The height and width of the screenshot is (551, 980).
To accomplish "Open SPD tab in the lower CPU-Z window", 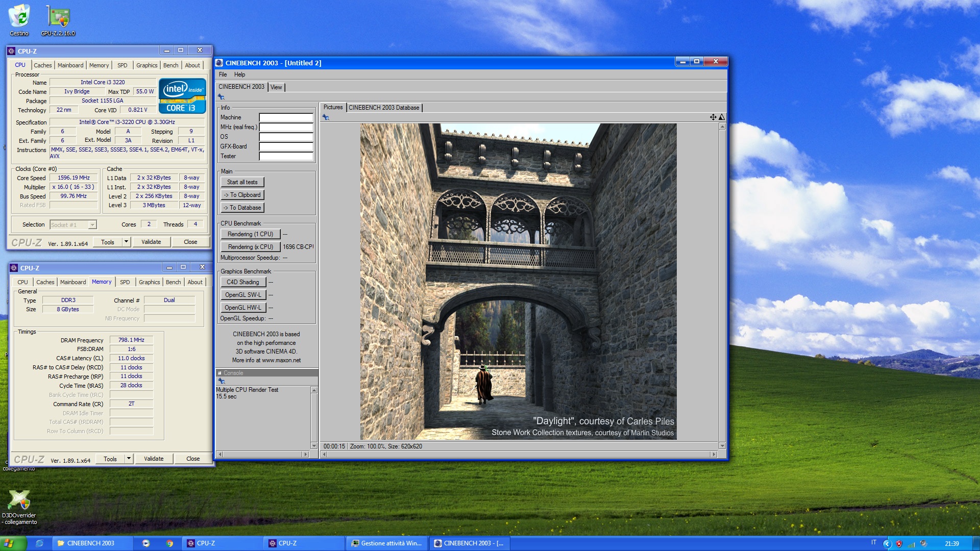I will 125,282.
